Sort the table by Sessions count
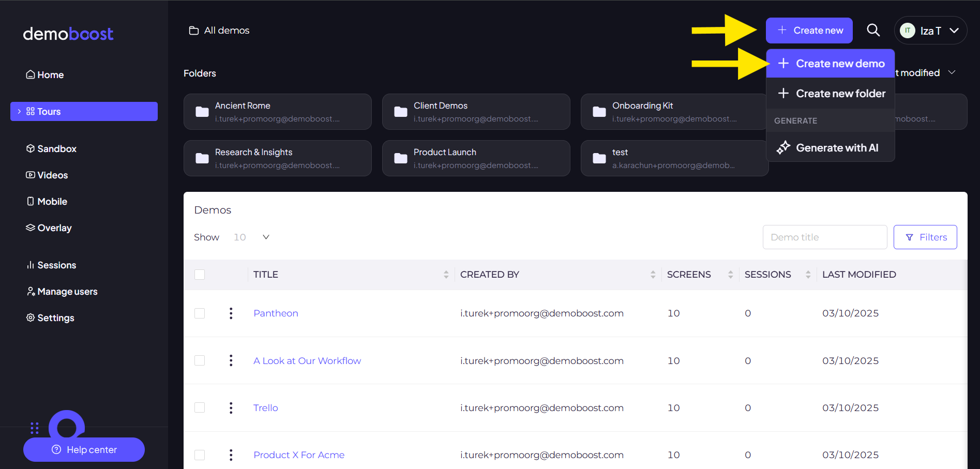Image resolution: width=980 pixels, height=469 pixels. click(808, 275)
